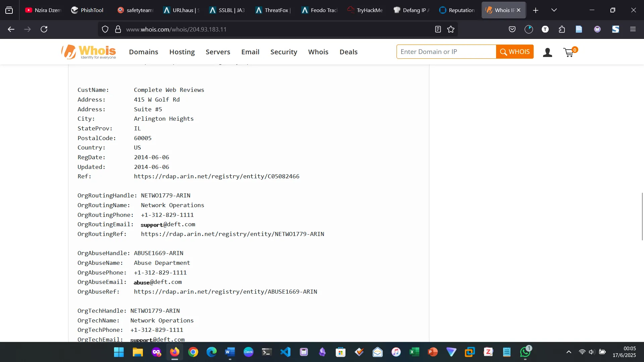Switch to the TryHackMe tab

point(365,10)
